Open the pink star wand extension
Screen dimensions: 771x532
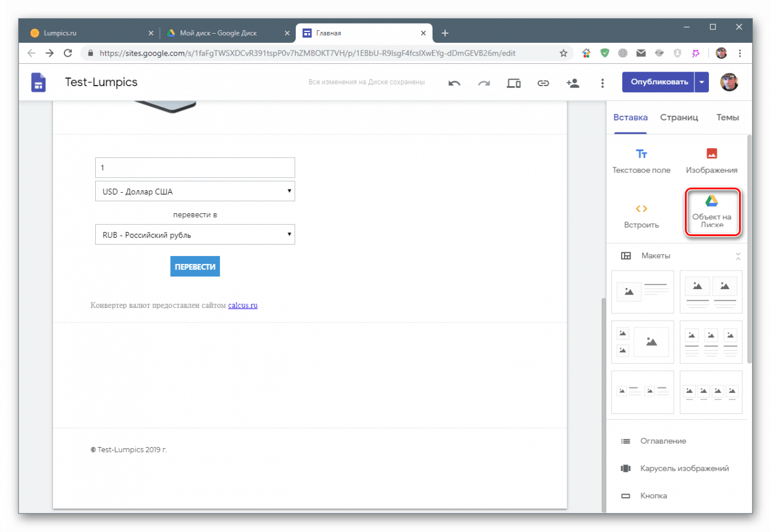coord(696,53)
